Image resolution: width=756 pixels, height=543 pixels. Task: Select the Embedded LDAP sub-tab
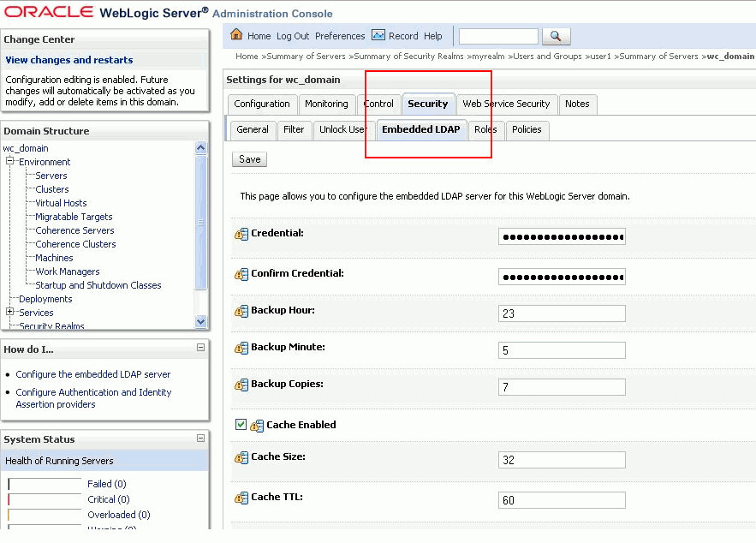pos(421,129)
